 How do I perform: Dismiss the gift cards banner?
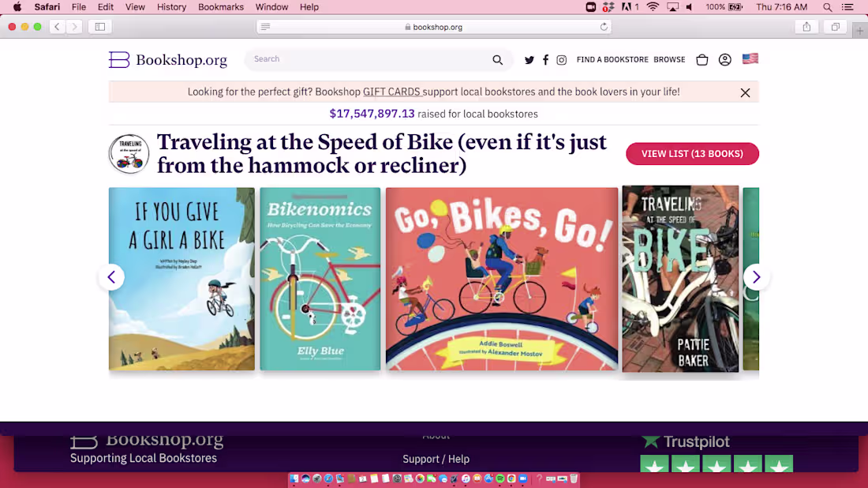(745, 92)
